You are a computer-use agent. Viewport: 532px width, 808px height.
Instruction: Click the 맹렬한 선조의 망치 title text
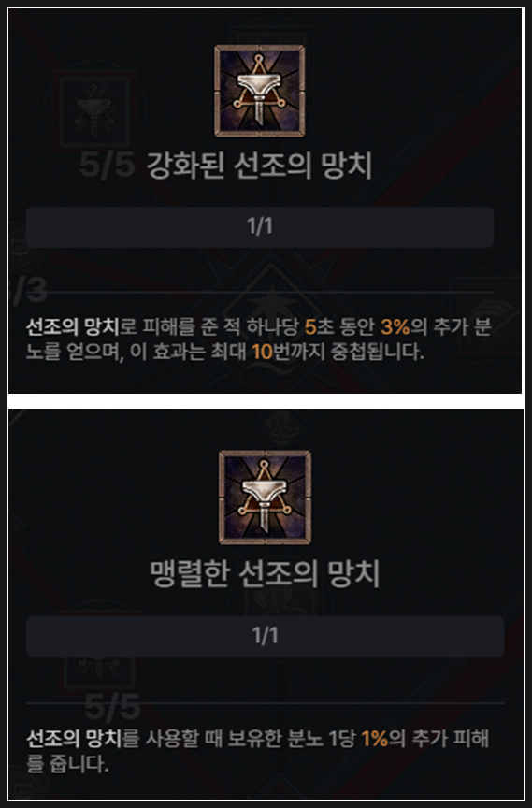[x=265, y=574]
